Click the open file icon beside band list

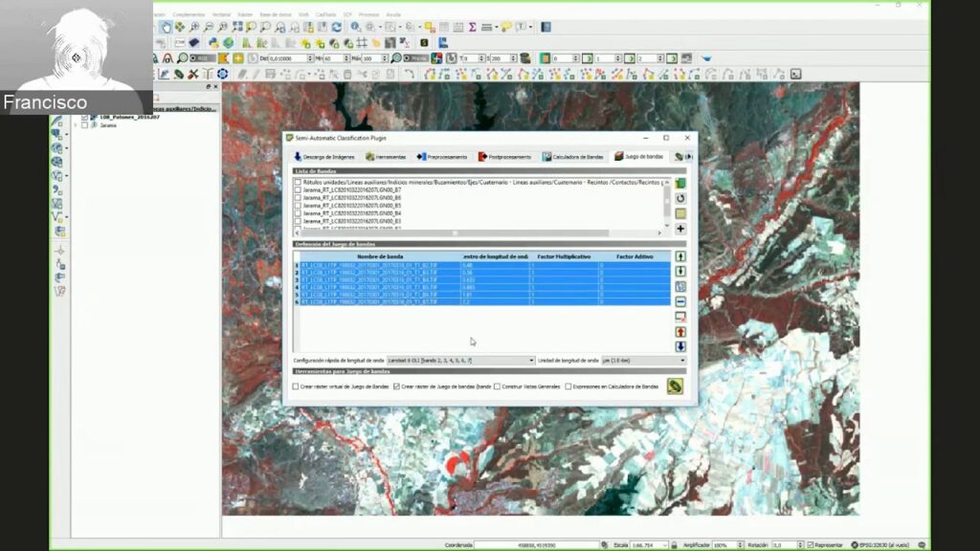(680, 183)
